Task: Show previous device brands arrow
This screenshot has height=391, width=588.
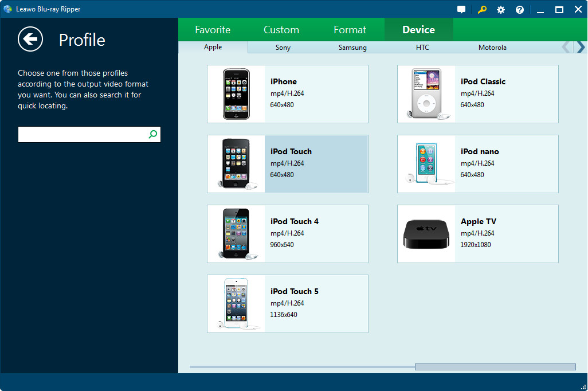Action: point(566,47)
